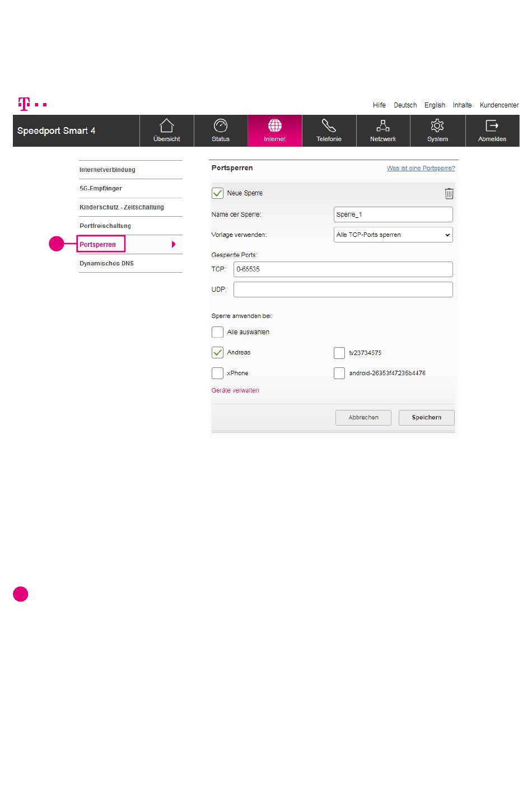This screenshot has height=798, width=532.
Task: Delete the Sperre with the trash icon
Action: click(x=449, y=194)
